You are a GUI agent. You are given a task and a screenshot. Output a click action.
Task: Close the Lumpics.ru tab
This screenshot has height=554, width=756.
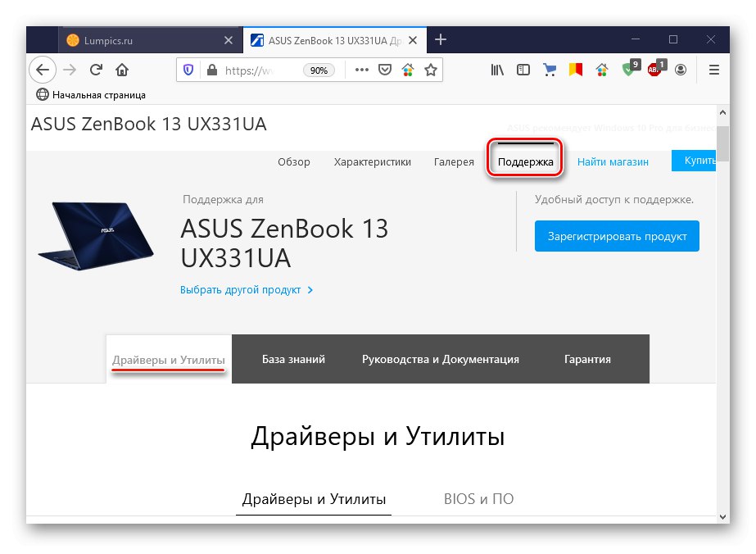click(x=229, y=40)
